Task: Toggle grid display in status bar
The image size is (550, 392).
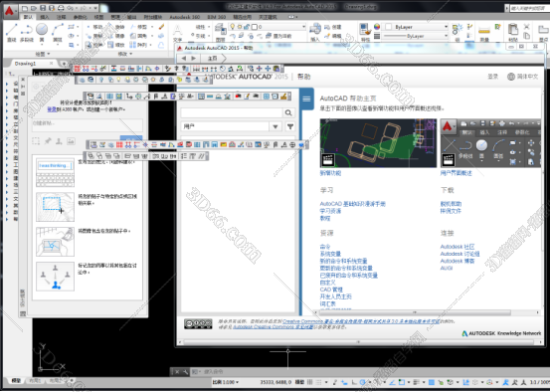Action: pyautogui.click(x=310, y=382)
